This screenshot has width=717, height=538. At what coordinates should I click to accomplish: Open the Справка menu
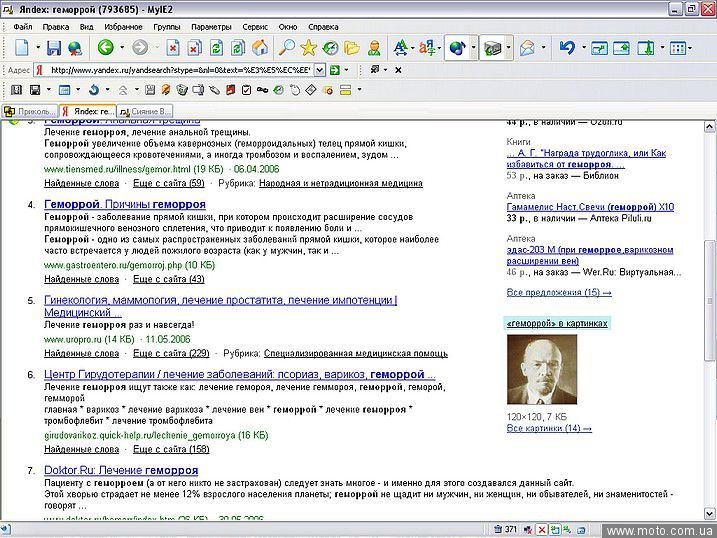click(323, 27)
